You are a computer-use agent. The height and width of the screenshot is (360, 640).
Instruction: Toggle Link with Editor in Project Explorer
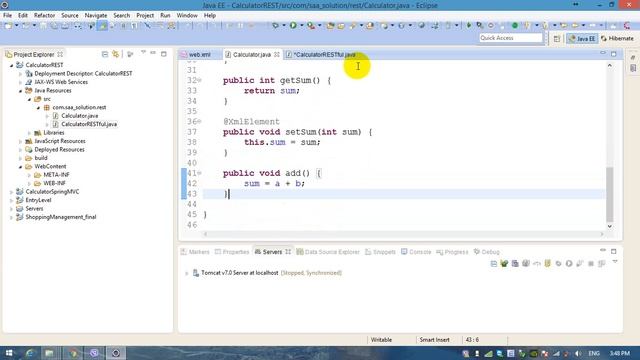click(x=116, y=54)
